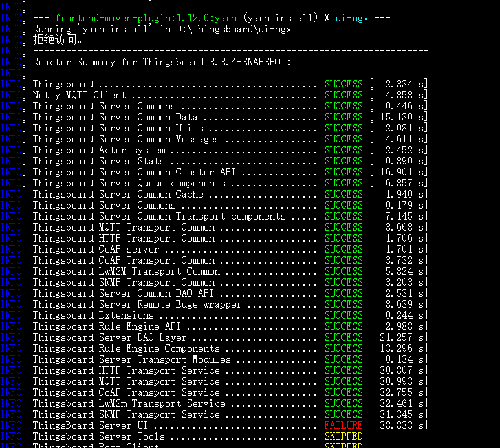Click 'Thingsboard SNMP Transport Common' row text
Viewport: 500px width, 448px height.
123,282
